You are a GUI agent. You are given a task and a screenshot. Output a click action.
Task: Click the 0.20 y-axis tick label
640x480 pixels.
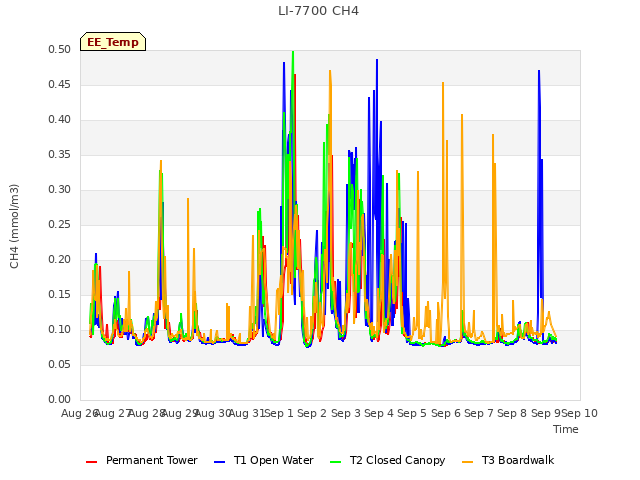pyautogui.click(x=60, y=260)
